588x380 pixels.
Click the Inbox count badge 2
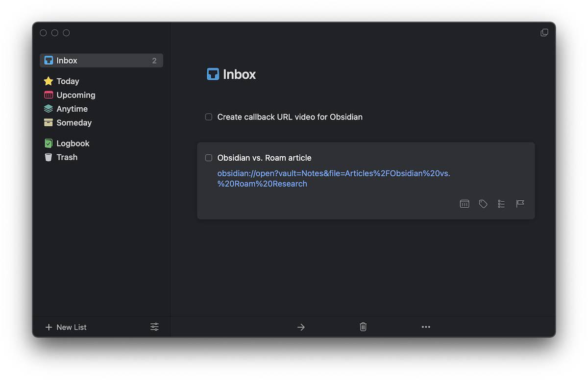point(154,61)
